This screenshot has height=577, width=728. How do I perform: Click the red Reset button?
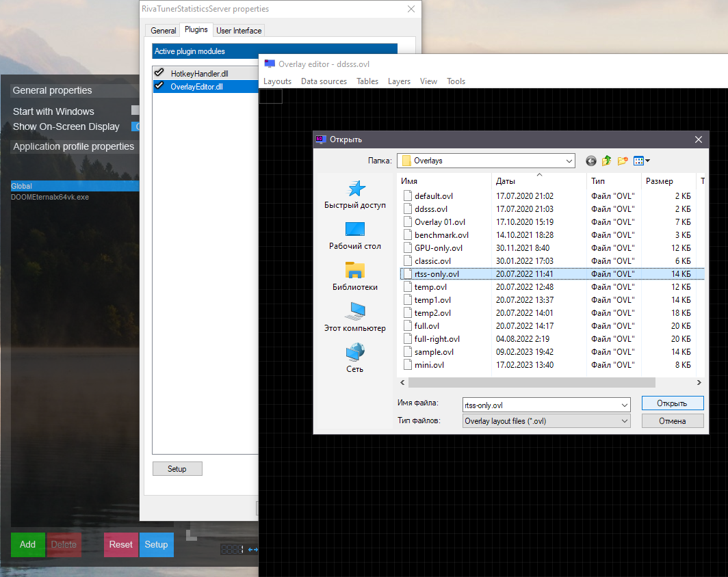(x=120, y=545)
